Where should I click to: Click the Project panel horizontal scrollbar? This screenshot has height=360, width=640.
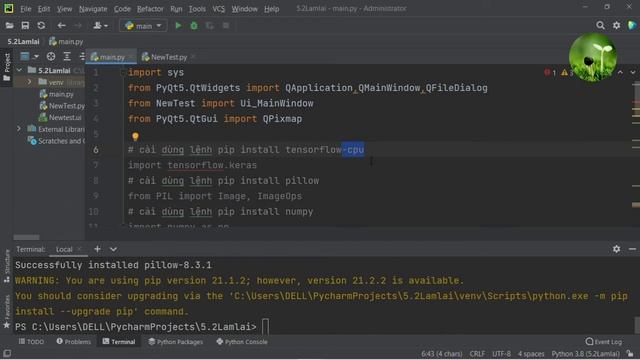point(27,237)
